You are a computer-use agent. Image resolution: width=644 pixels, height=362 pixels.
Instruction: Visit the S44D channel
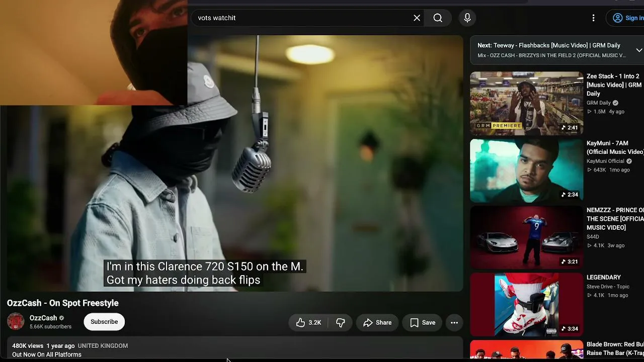click(593, 237)
